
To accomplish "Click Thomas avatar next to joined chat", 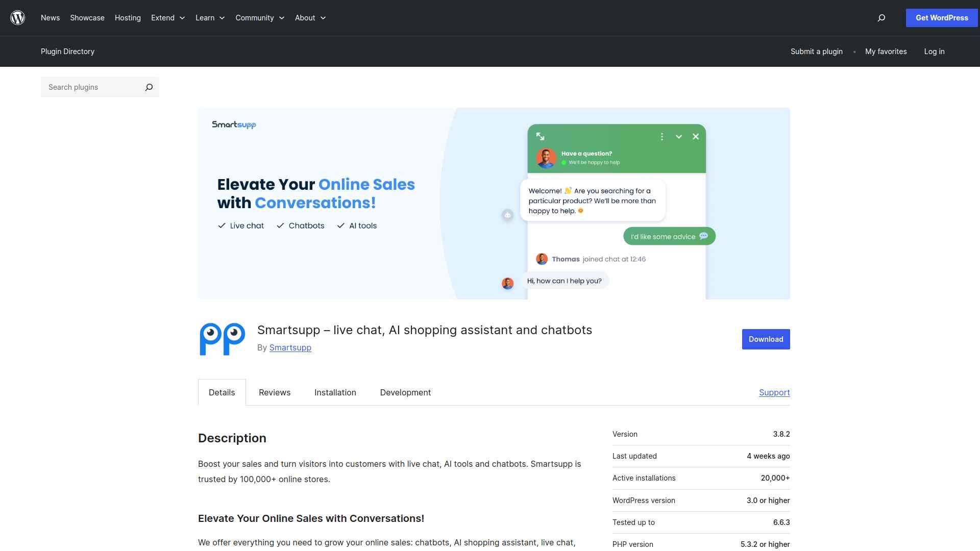I will 542,259.
